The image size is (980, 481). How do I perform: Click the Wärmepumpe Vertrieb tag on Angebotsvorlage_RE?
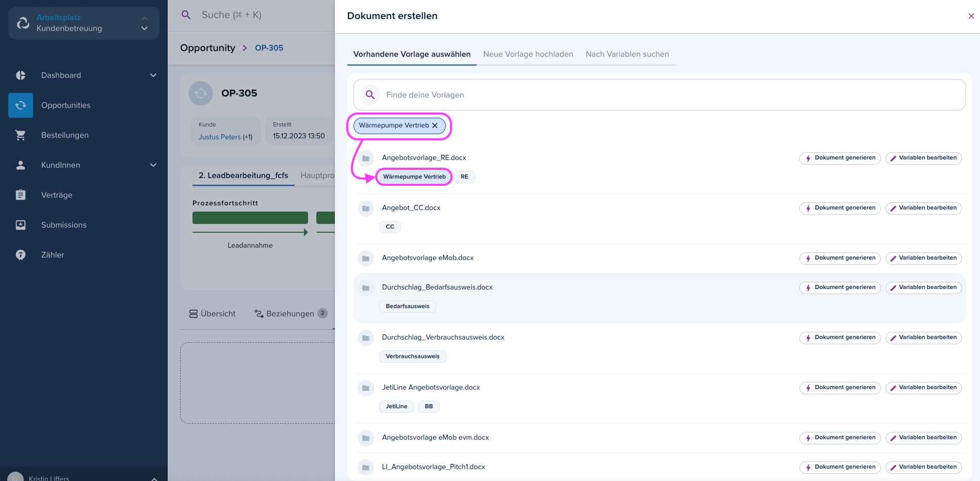click(x=414, y=177)
